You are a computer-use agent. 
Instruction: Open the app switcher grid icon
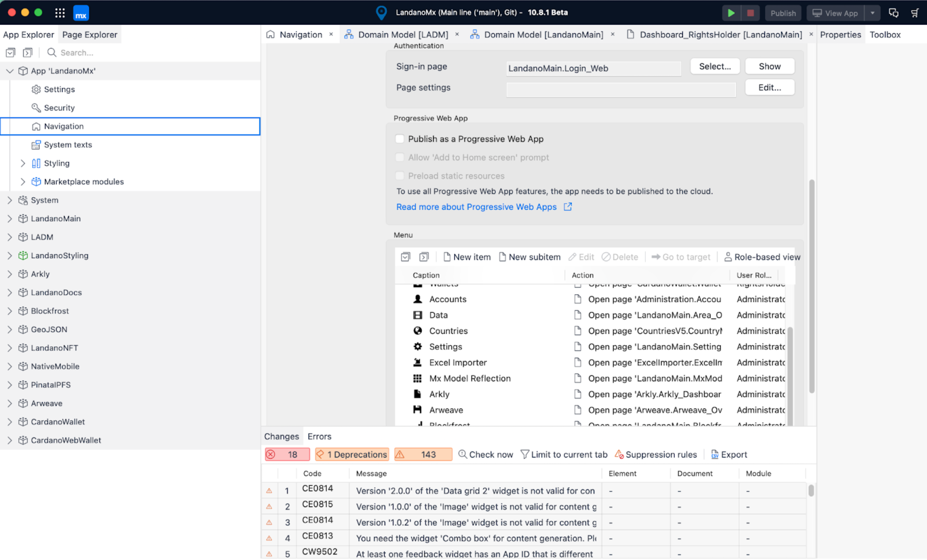60,13
